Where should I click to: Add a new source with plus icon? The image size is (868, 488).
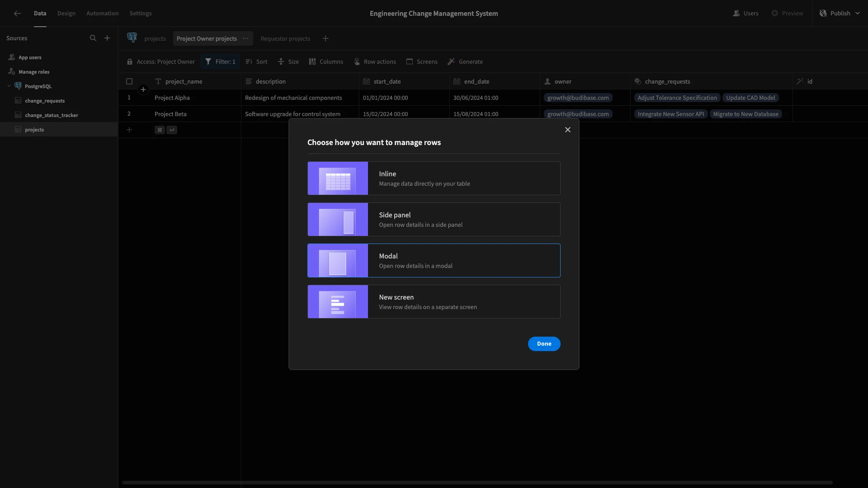coord(107,38)
